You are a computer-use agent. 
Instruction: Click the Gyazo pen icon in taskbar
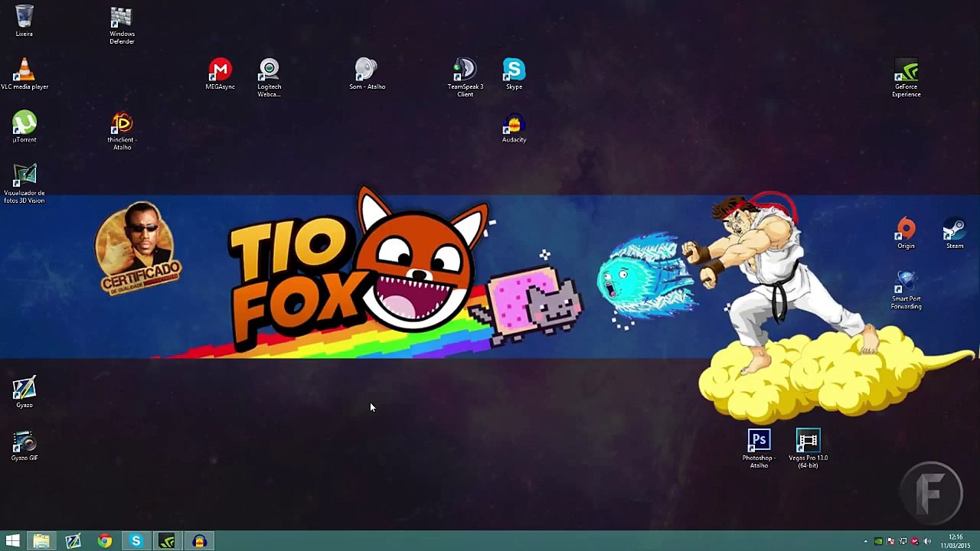73,542
